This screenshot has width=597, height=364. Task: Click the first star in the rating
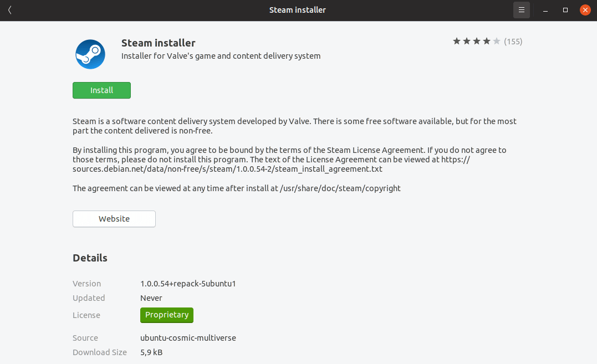457,41
